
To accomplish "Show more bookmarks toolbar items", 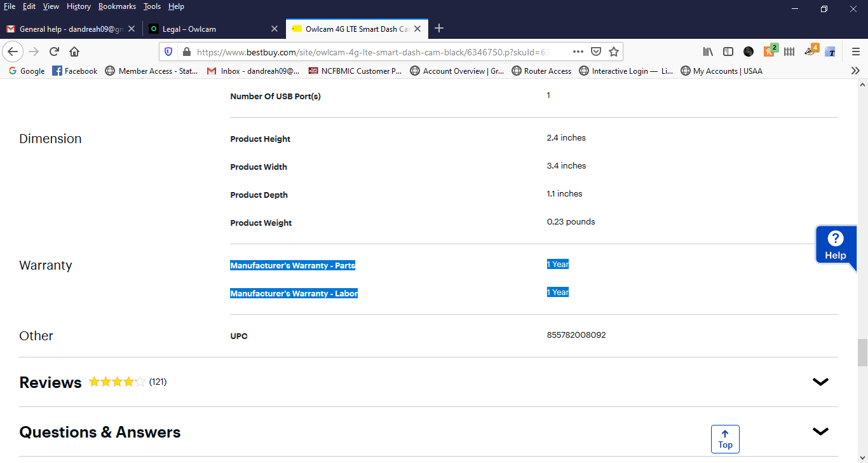I will pyautogui.click(x=855, y=71).
